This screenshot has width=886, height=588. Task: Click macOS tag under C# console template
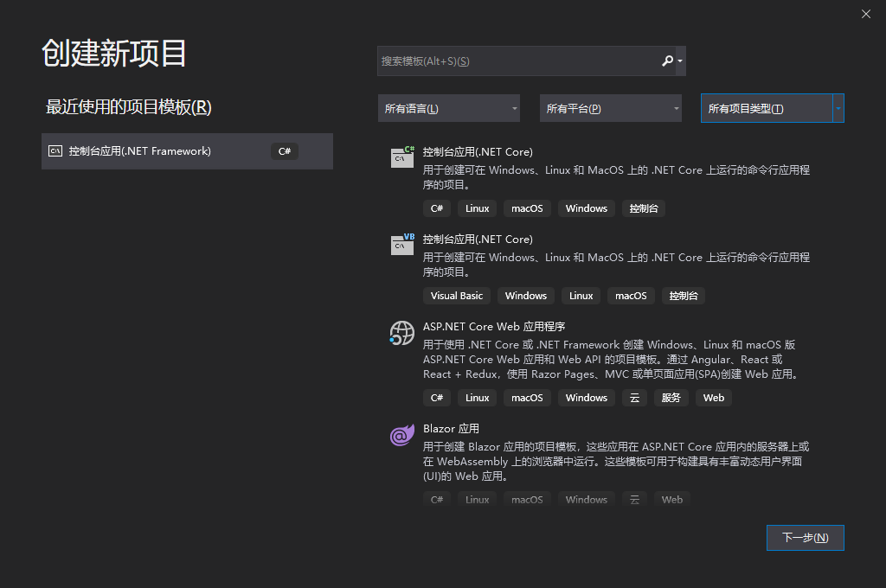point(527,208)
